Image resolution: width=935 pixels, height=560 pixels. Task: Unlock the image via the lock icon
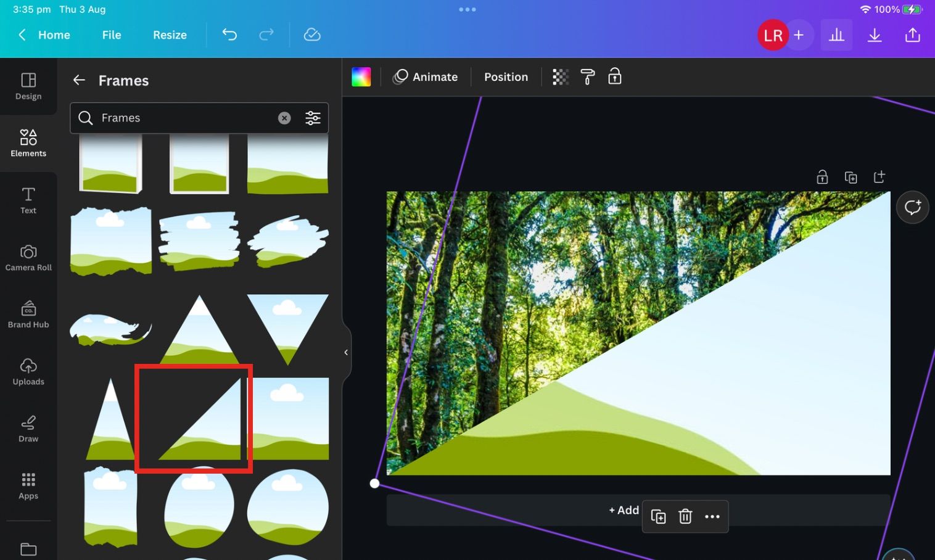pyautogui.click(x=822, y=176)
